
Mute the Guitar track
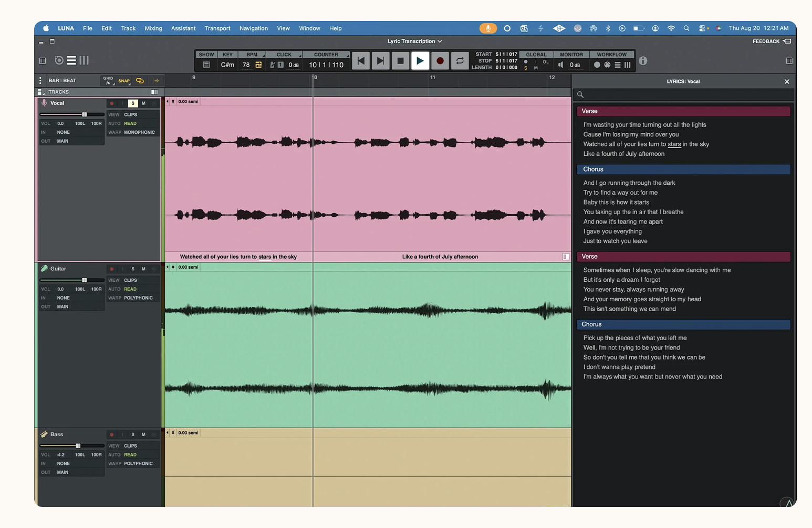click(x=143, y=269)
